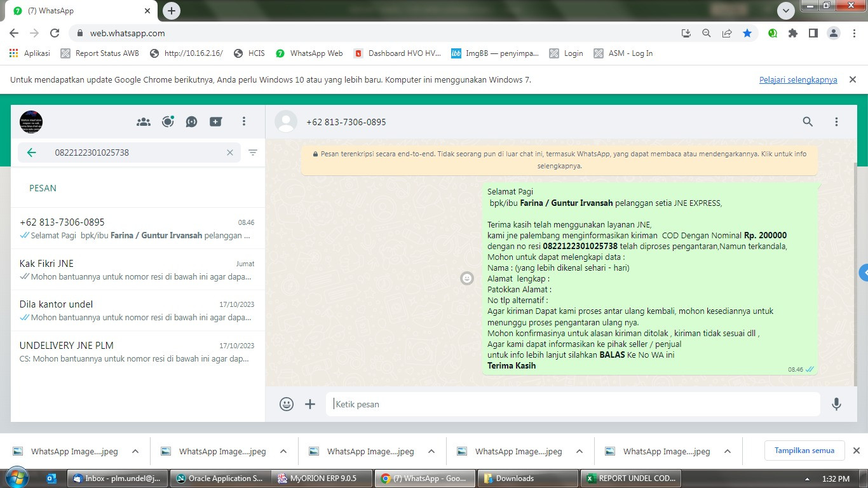Screen dimensions: 868x488
Task: Close the downloads bar
Action: tap(856, 451)
